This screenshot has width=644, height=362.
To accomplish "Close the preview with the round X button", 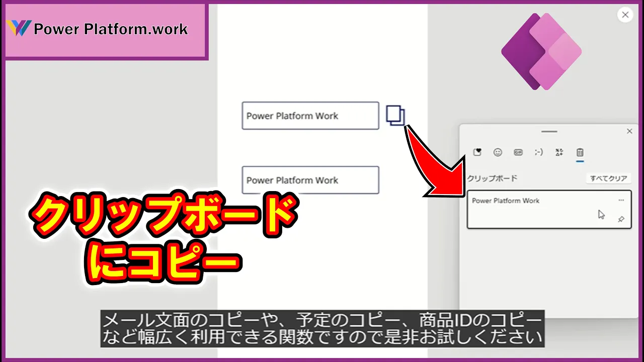I will (625, 15).
